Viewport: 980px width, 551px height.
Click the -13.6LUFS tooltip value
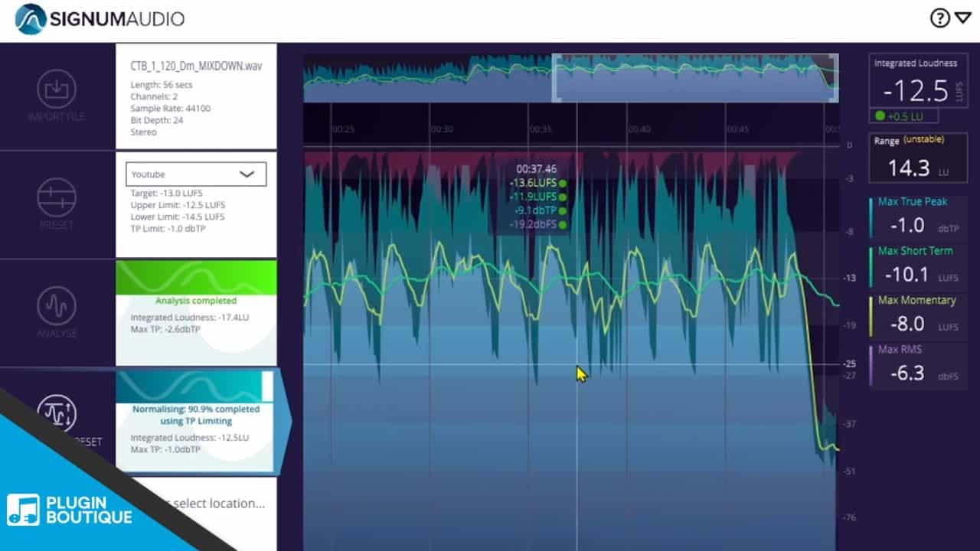532,183
